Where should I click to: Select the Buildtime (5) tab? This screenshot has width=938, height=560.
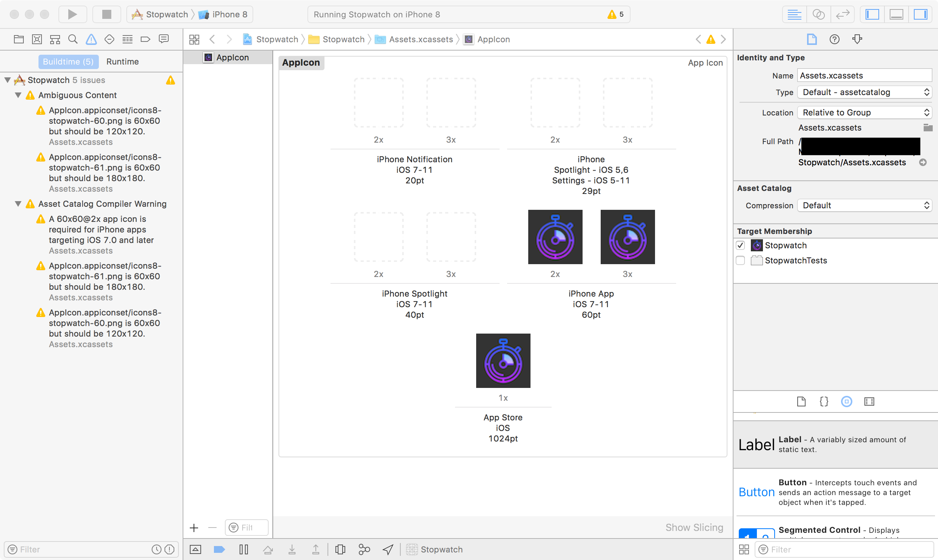click(68, 62)
